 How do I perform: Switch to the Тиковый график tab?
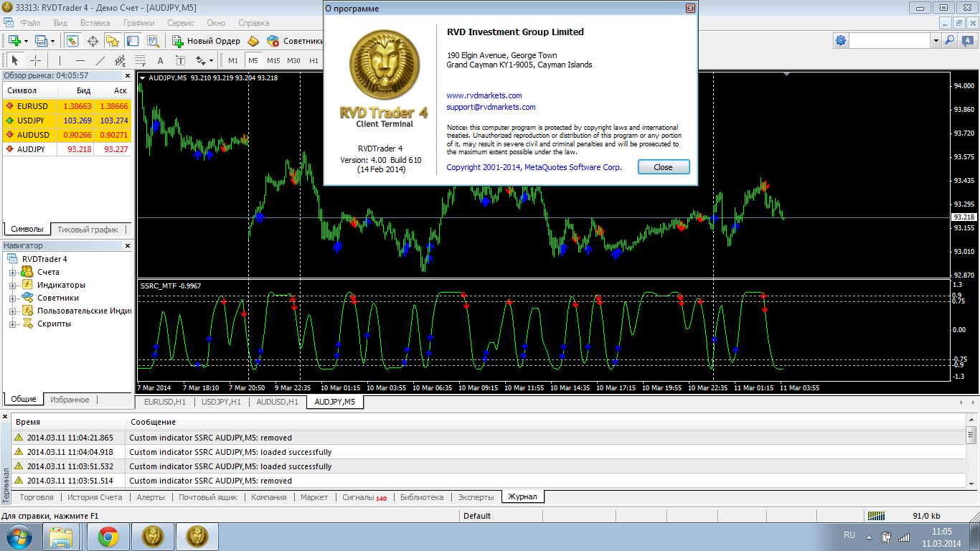[88, 230]
